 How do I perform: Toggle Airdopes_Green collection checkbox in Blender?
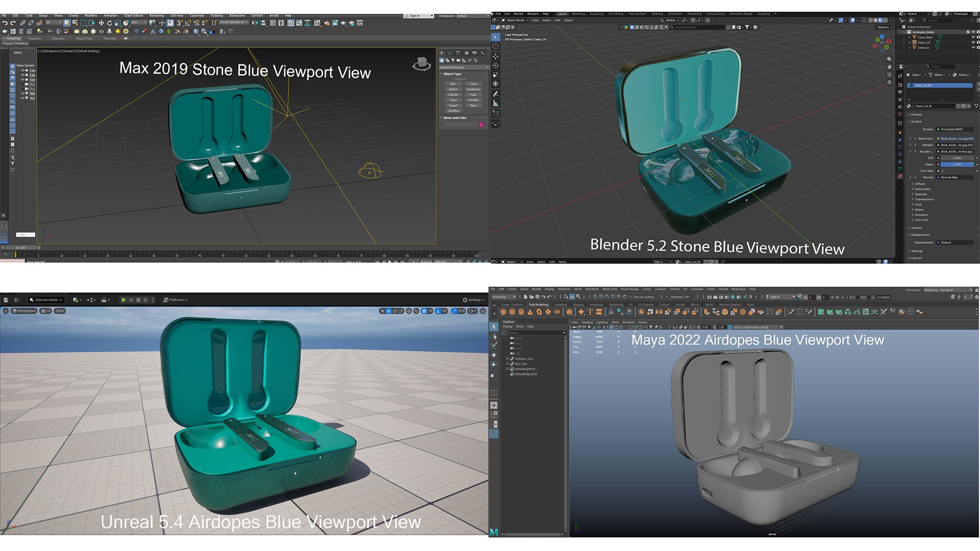coord(968,32)
